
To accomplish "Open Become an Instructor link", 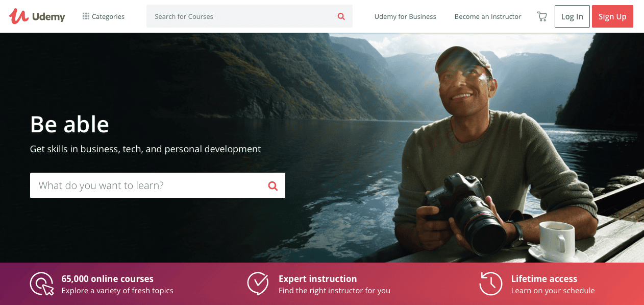I will pos(488,16).
